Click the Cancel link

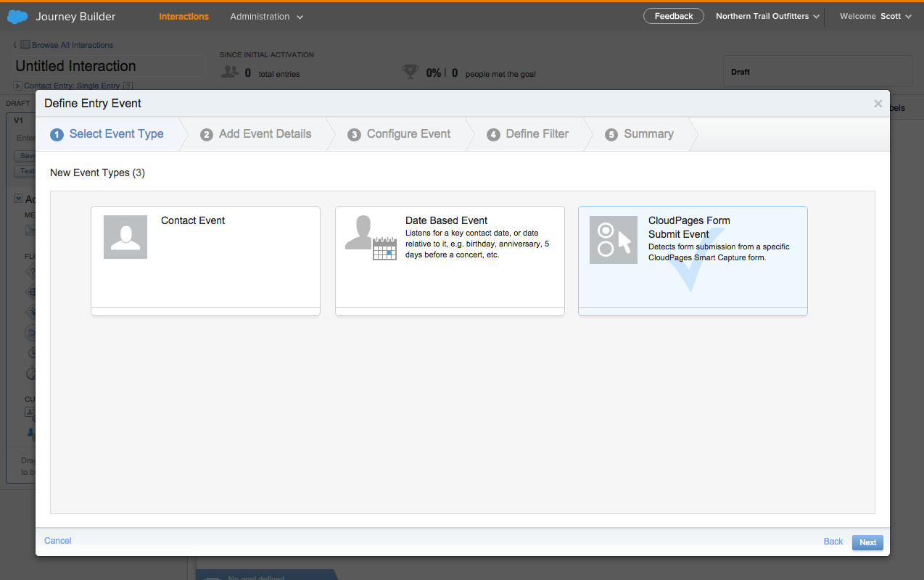58,541
